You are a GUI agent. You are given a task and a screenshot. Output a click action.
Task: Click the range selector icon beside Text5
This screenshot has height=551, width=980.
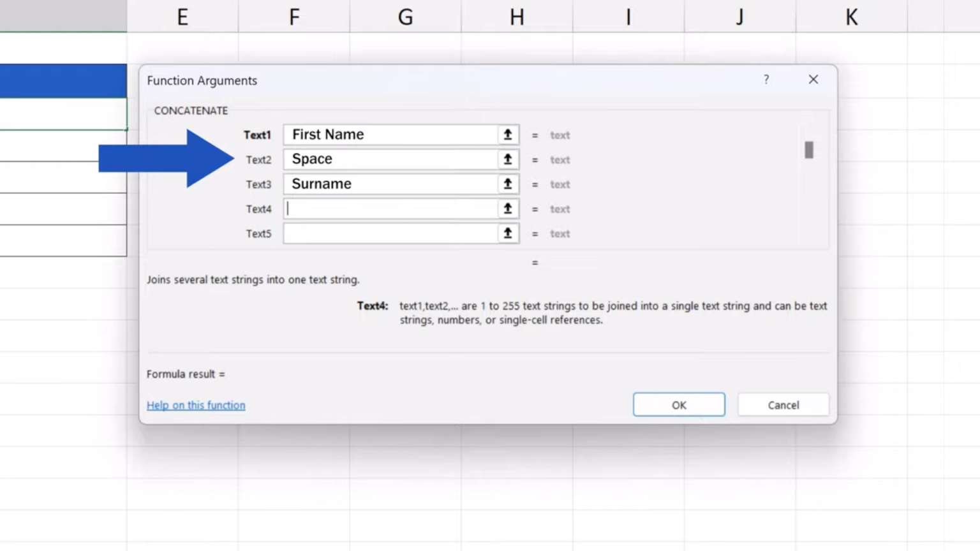coord(507,233)
